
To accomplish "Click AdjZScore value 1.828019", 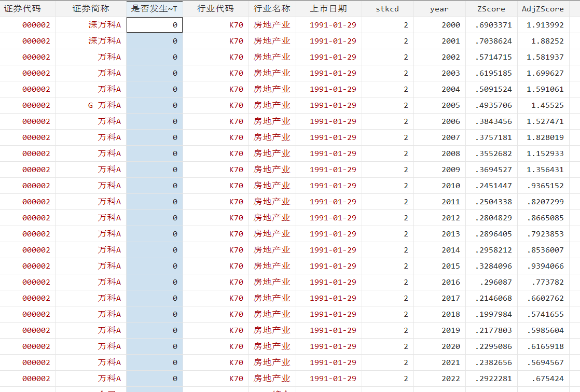I will click(545, 137).
